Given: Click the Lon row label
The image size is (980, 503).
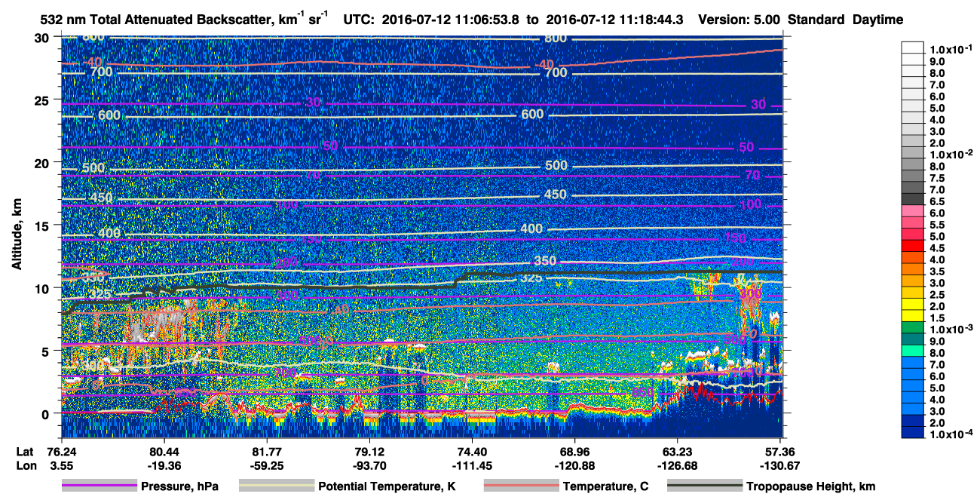Looking at the screenshot, I should [25, 465].
